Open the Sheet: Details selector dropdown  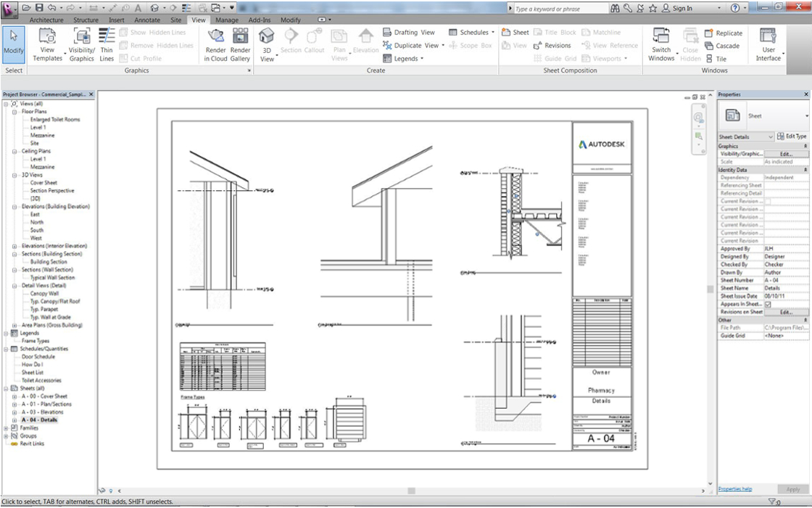769,136
